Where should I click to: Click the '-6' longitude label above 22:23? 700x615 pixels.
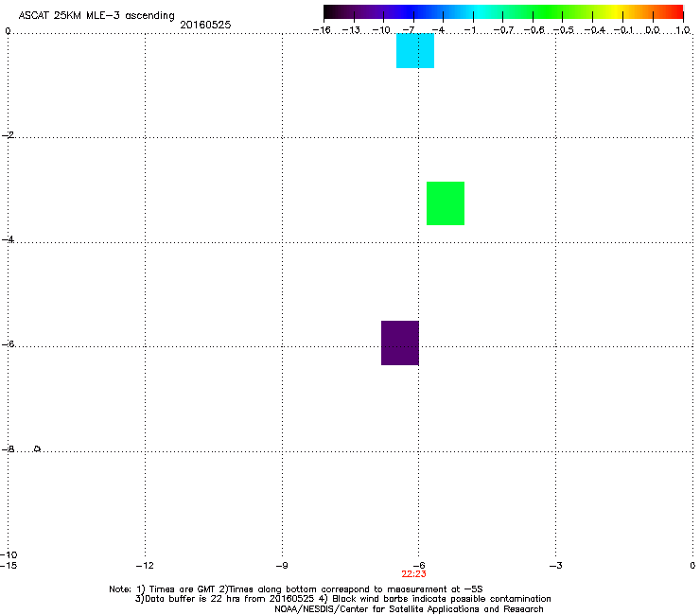(x=419, y=566)
